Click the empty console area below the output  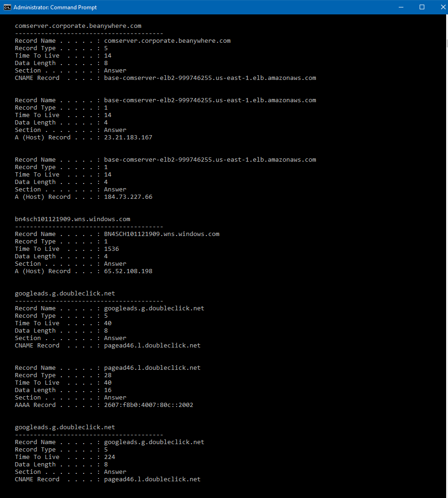(223, 492)
